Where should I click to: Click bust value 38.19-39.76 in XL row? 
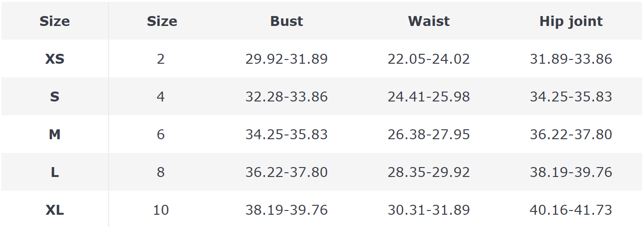click(287, 210)
